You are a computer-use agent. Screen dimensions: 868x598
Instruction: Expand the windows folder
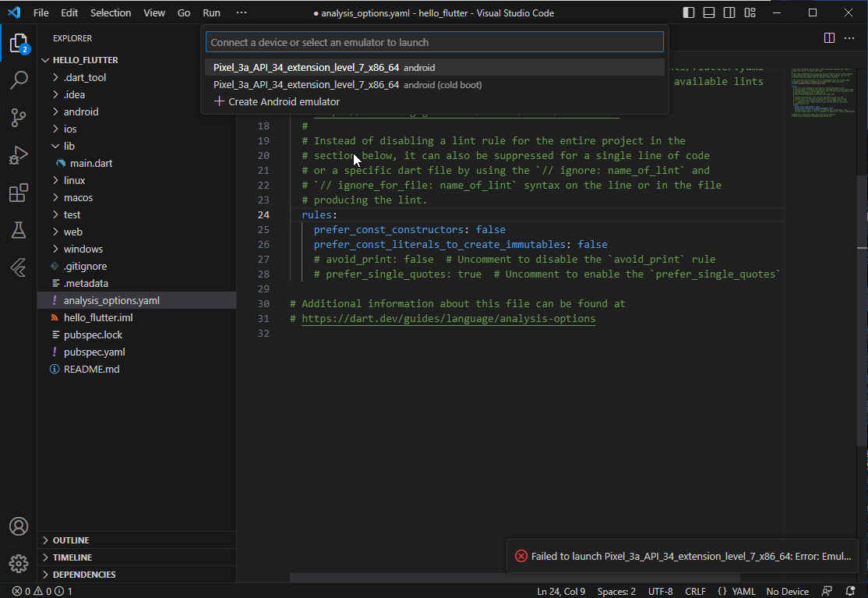136,249
